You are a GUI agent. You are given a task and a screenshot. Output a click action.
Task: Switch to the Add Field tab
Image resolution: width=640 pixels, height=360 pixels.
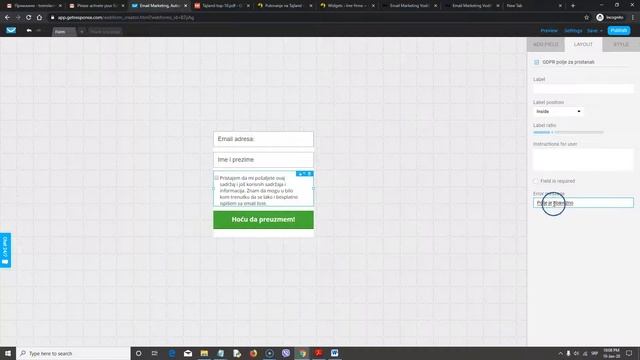pos(546,44)
